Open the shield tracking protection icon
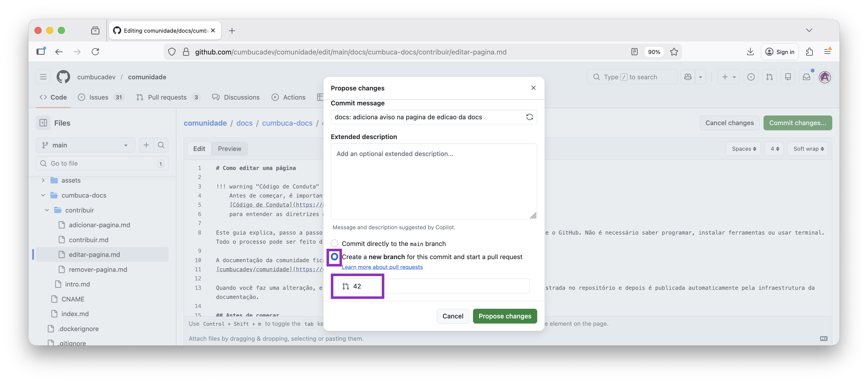Screen dimensions: 868x383 click(x=172, y=52)
